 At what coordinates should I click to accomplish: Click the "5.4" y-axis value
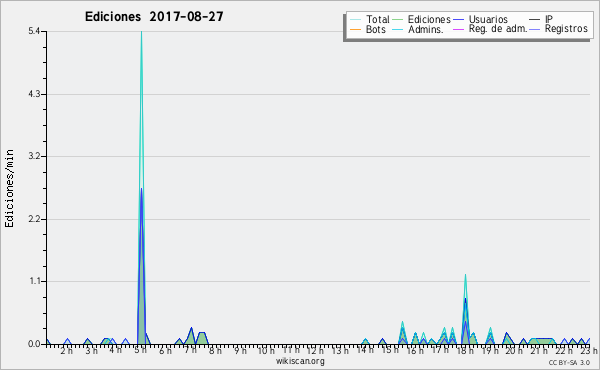point(34,31)
